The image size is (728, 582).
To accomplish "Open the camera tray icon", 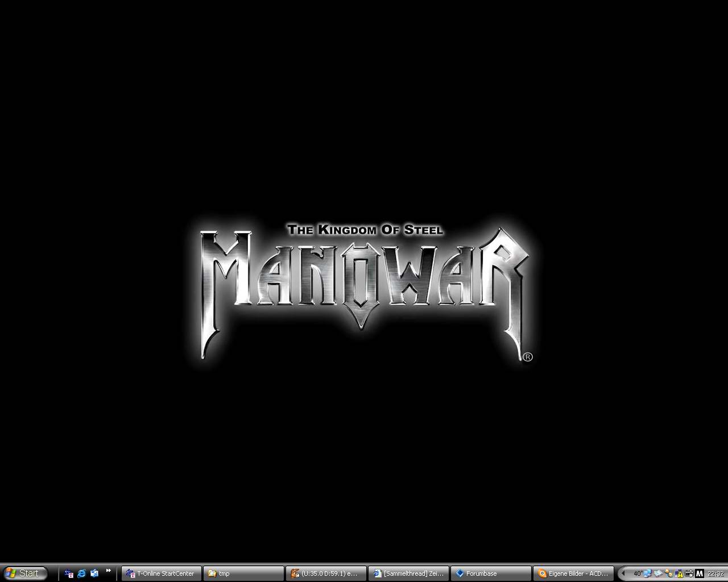I will pos(689,573).
